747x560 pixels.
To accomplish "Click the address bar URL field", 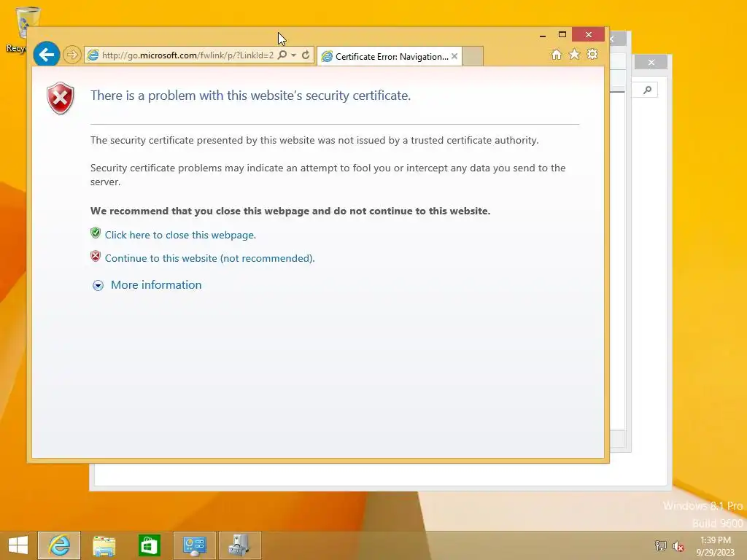I will (x=187, y=55).
